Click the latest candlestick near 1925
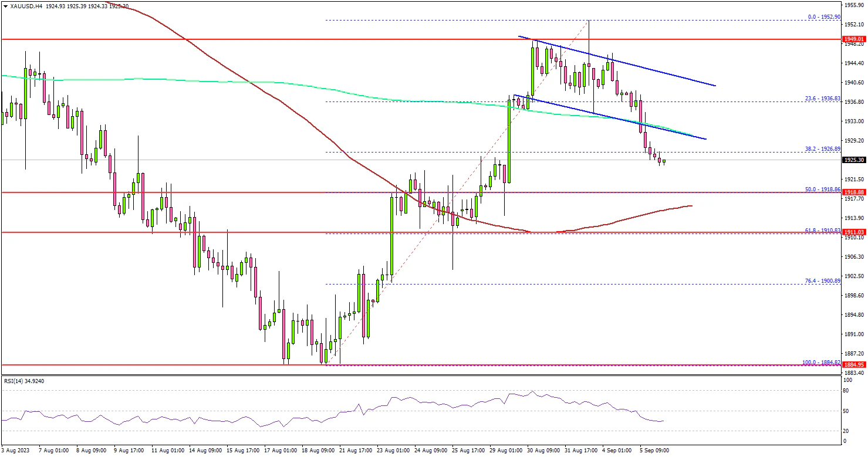 pyautogui.click(x=664, y=161)
